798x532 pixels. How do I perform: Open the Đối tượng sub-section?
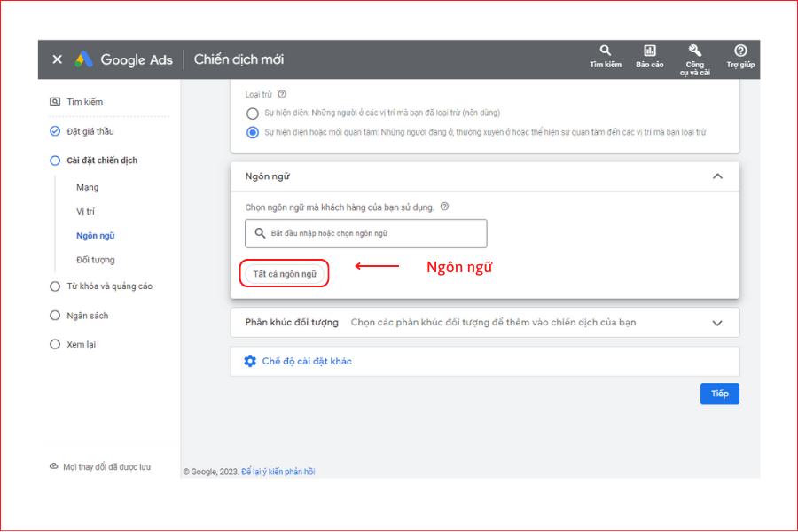point(96,260)
